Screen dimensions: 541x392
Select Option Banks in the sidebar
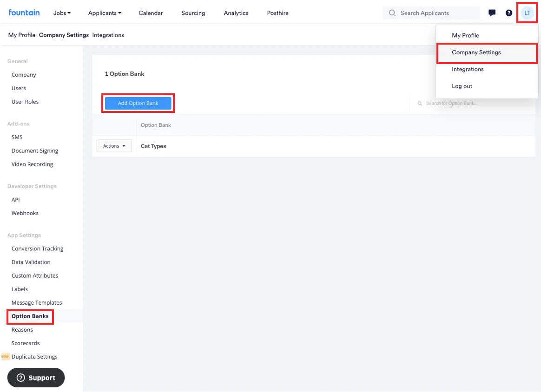click(x=30, y=316)
